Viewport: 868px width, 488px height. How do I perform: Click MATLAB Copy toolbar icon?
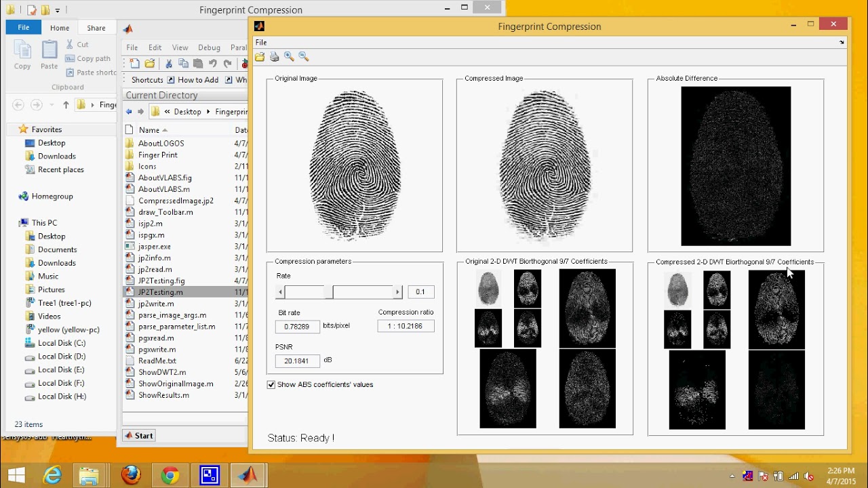coord(183,64)
